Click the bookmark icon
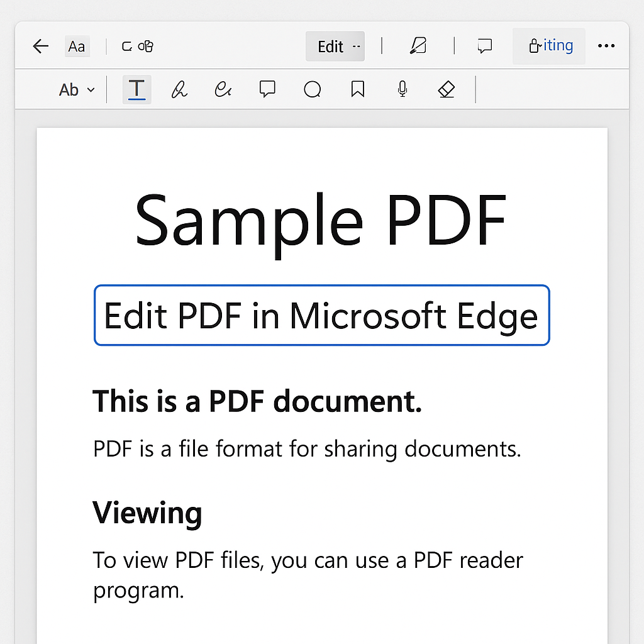This screenshot has height=644, width=644. tap(358, 89)
